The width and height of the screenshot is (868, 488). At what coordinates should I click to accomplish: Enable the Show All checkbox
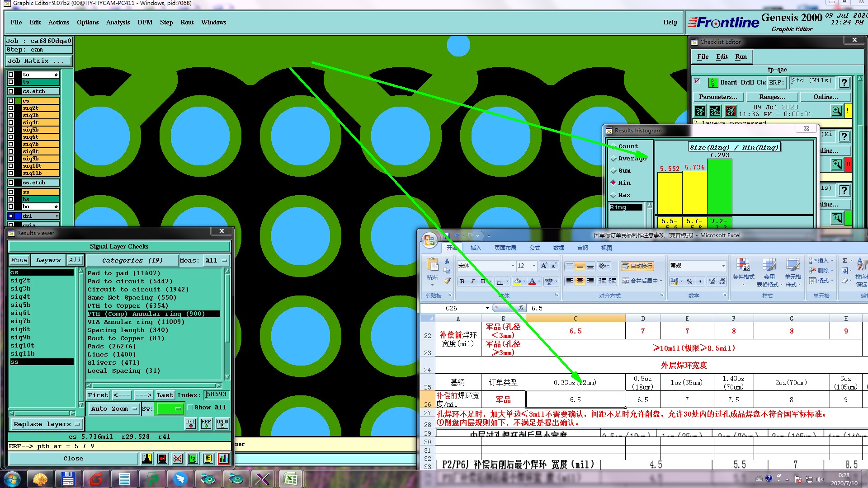coord(190,408)
